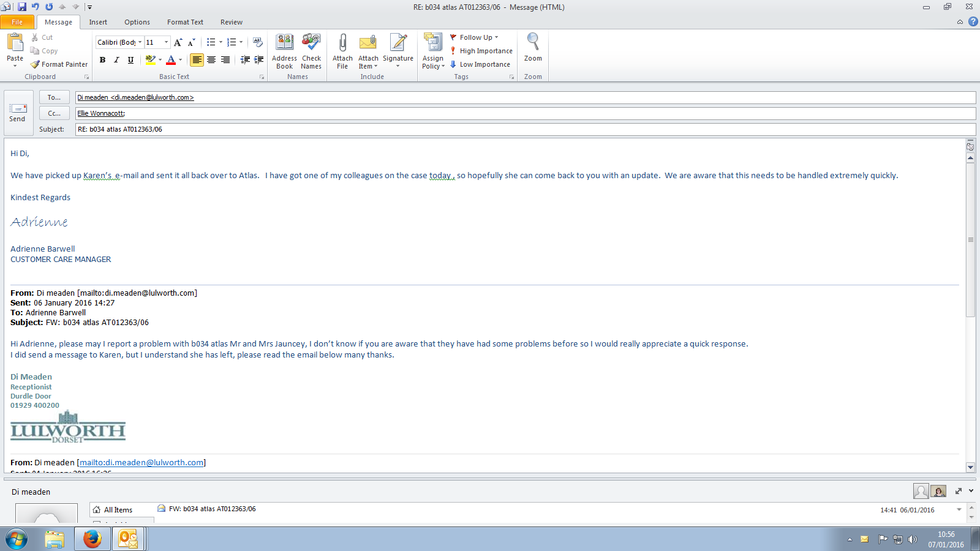Attach a file with the paperclip icon
This screenshot has height=551, width=980.
[342, 51]
